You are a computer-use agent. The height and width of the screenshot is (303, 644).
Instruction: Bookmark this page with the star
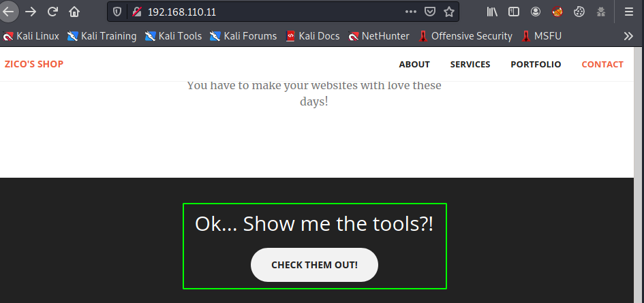[x=448, y=12]
